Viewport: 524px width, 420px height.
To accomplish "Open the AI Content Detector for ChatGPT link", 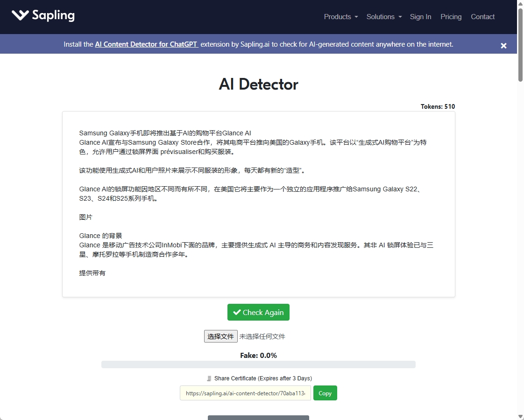I will pos(146,44).
